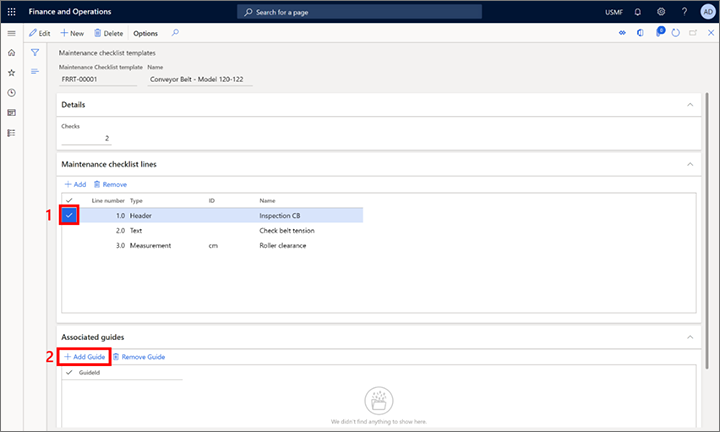Screen dimensions: 720x432
Task: Open the Options menu
Action: pos(145,33)
